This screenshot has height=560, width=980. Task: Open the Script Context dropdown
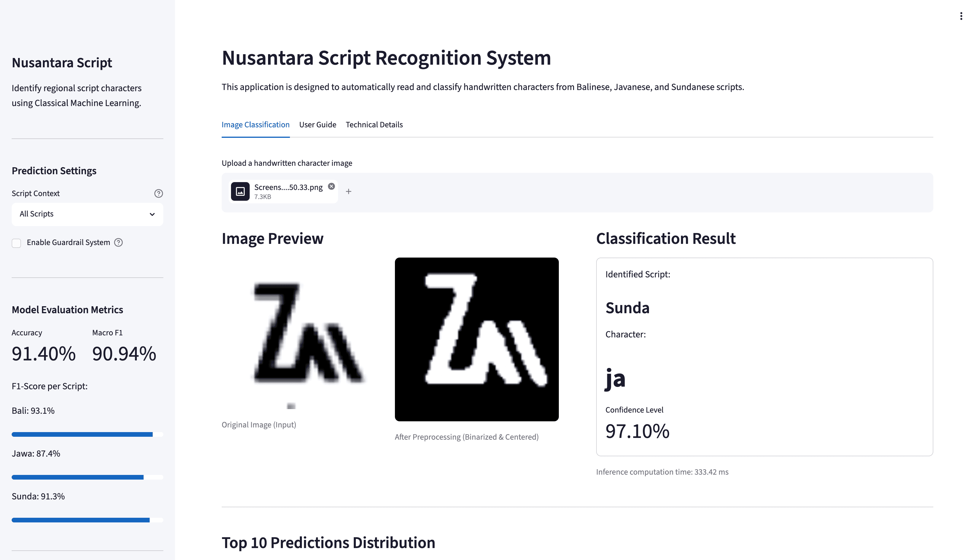pyautogui.click(x=87, y=214)
